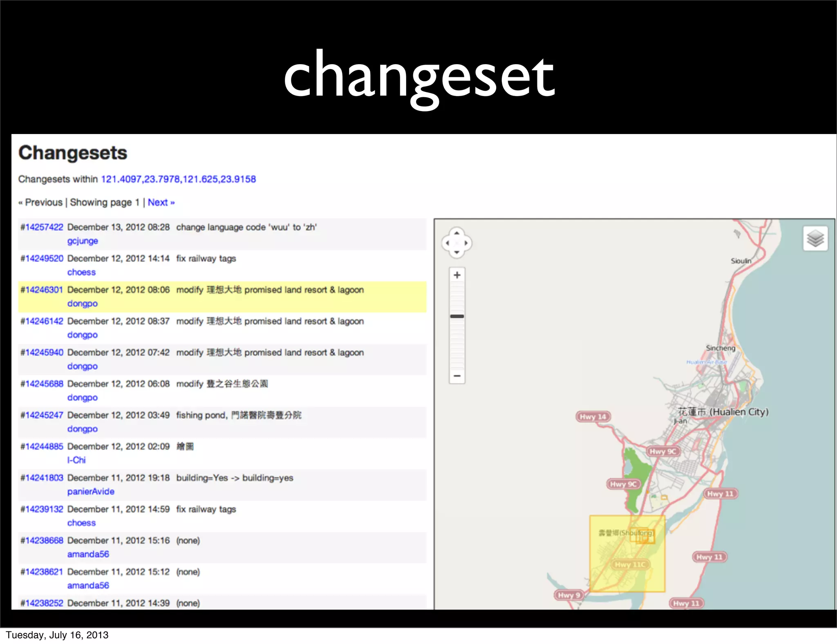View dongpo profile under changeset #14245688
Screen dimensions: 837x644
pyautogui.click(x=83, y=398)
